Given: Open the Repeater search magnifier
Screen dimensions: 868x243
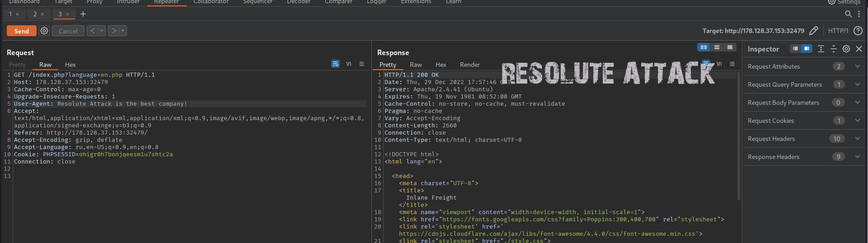Looking at the screenshot, I should point(848,14).
